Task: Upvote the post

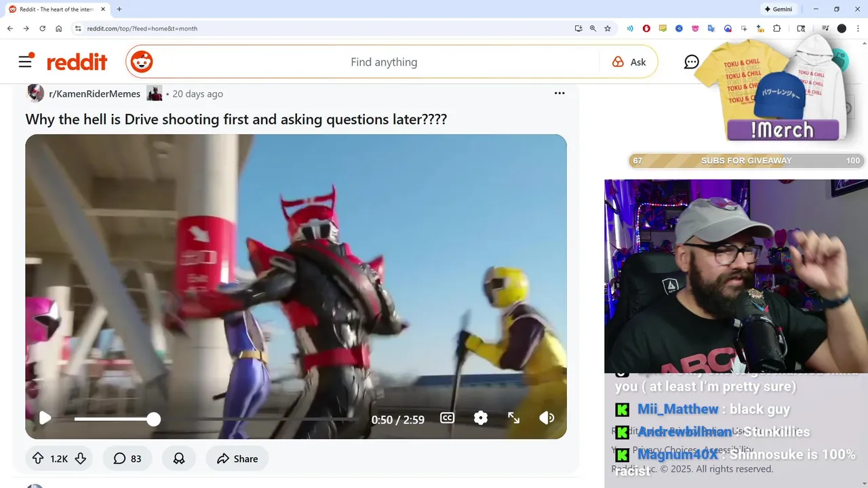Action: (38, 459)
